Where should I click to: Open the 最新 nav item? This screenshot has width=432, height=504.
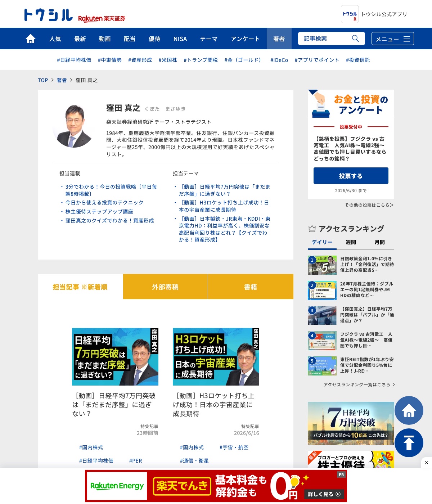tap(80, 39)
